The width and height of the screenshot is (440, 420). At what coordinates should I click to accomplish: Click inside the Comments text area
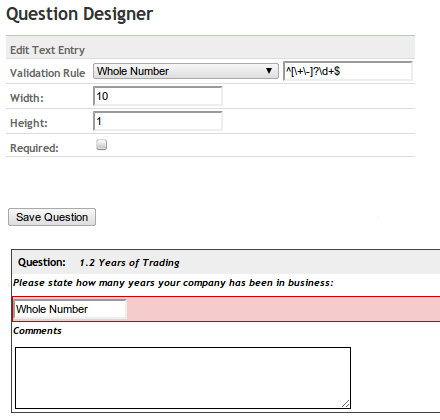[x=183, y=378]
